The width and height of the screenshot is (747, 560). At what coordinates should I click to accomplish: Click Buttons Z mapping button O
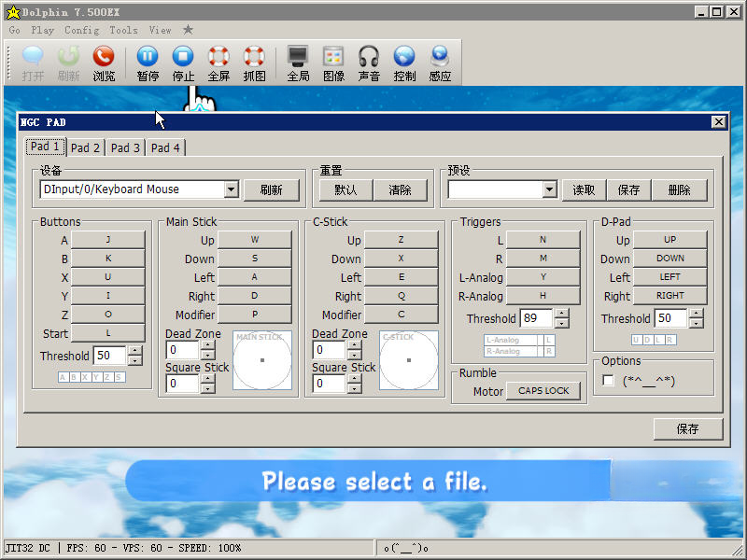108,315
